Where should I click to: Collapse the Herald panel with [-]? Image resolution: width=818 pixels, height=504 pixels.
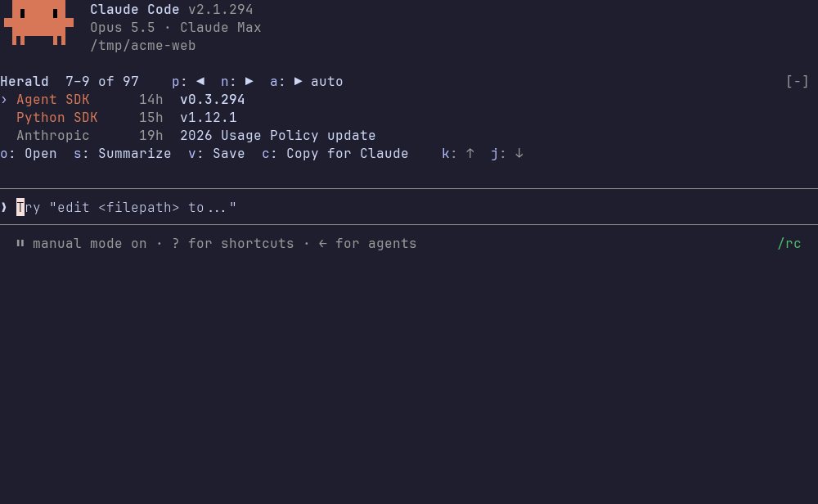[797, 81]
